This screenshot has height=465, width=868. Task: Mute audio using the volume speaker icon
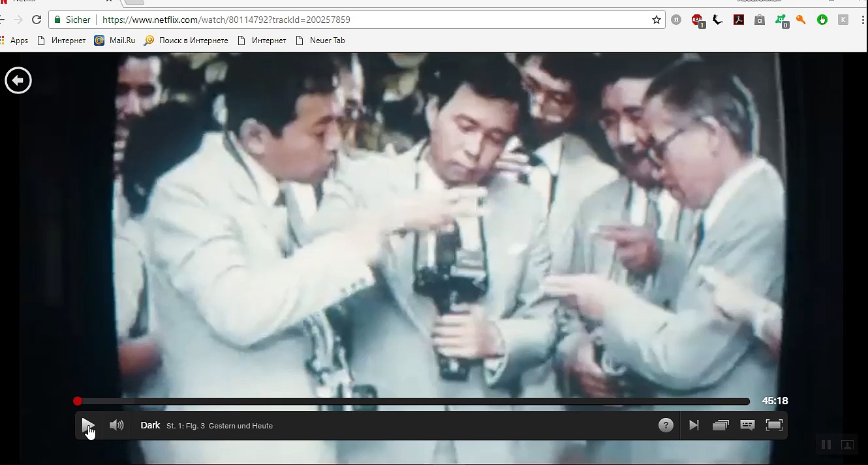tap(117, 426)
